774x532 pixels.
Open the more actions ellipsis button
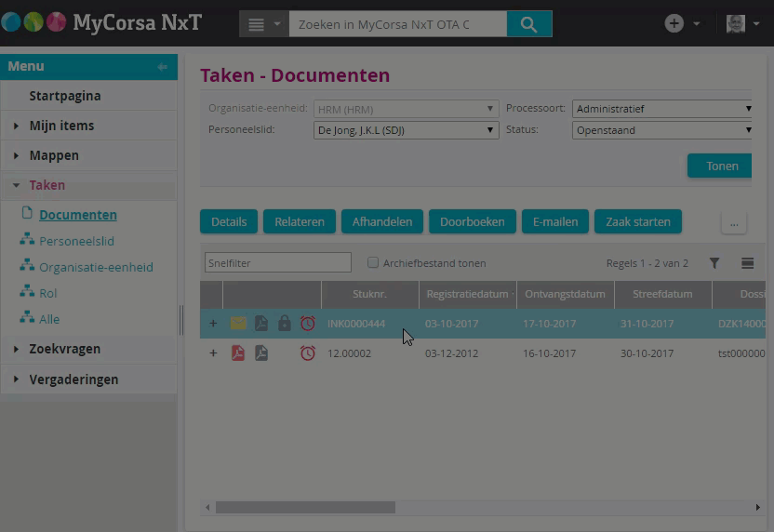point(734,223)
